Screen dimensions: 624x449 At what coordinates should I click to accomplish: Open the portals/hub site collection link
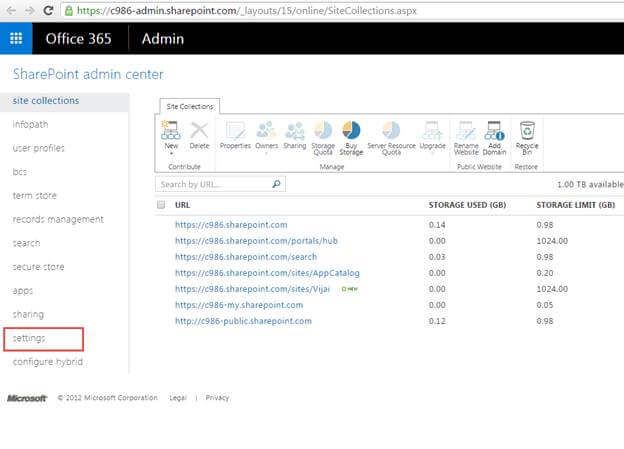point(256,241)
